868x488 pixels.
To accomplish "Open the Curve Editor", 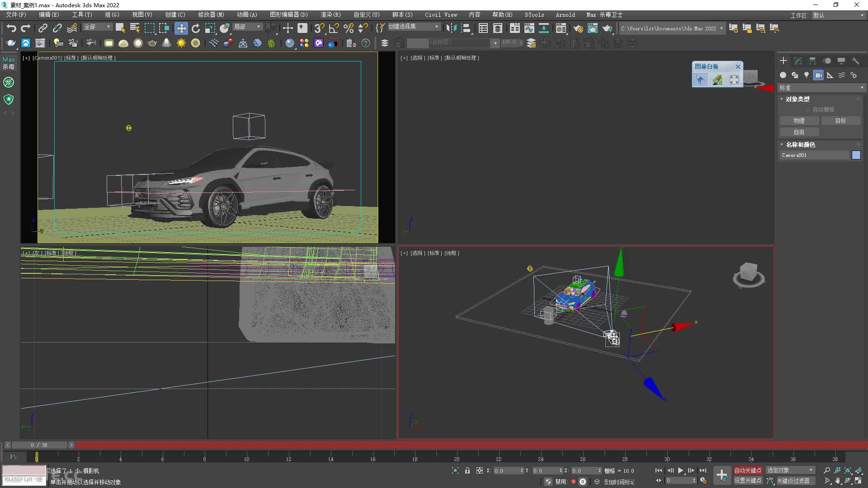I will (x=529, y=28).
